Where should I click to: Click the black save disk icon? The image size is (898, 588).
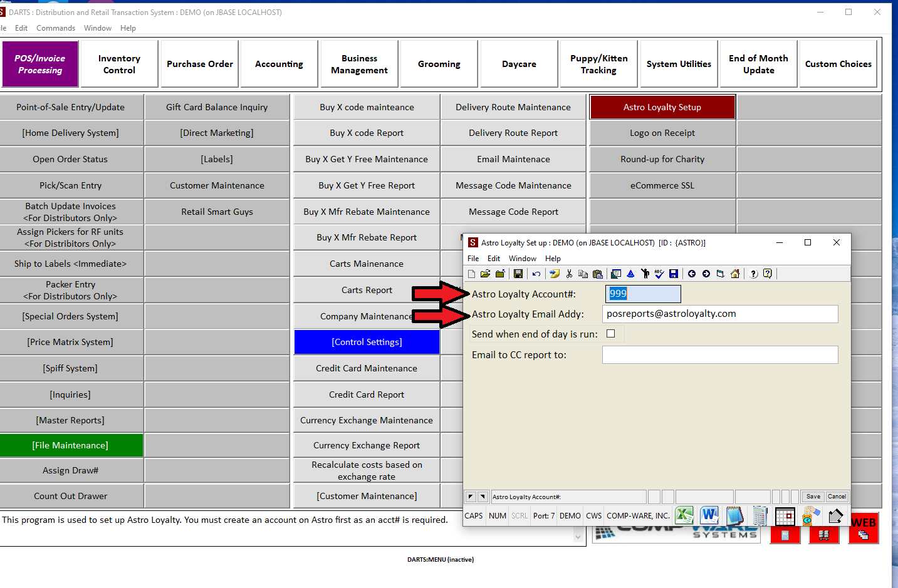518,274
